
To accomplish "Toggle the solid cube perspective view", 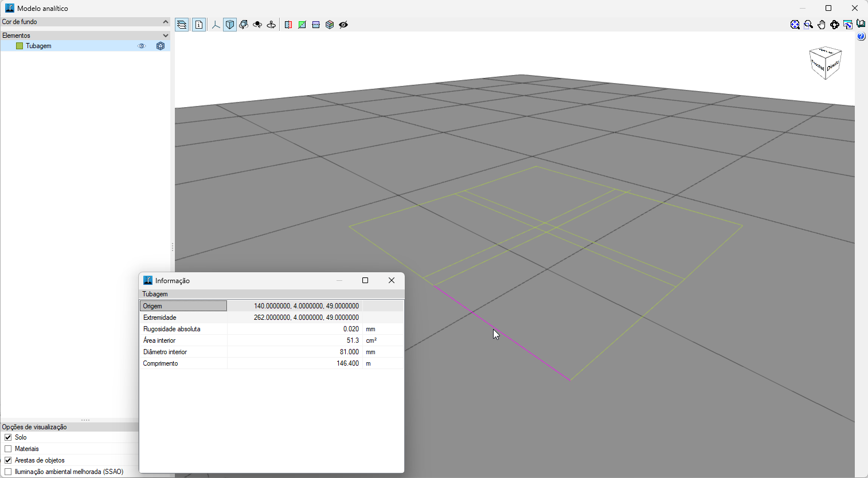I will pyautogui.click(x=230, y=25).
